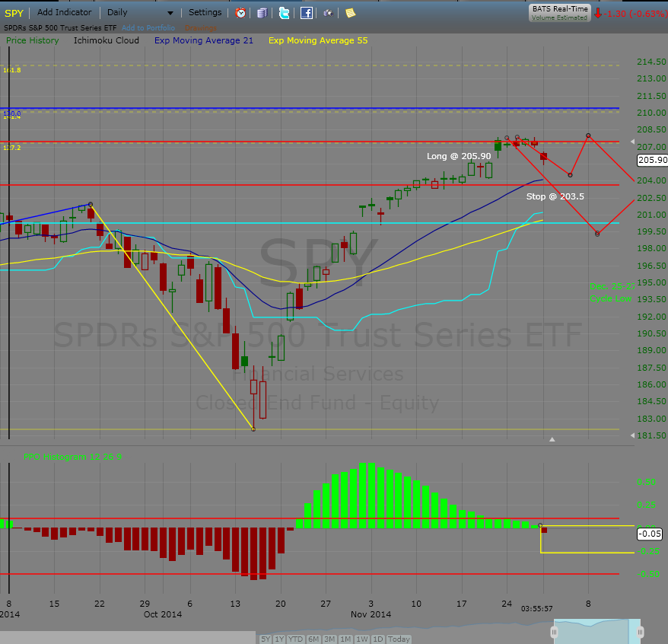
Task: Open the Add Indicator menu
Action: (65, 12)
